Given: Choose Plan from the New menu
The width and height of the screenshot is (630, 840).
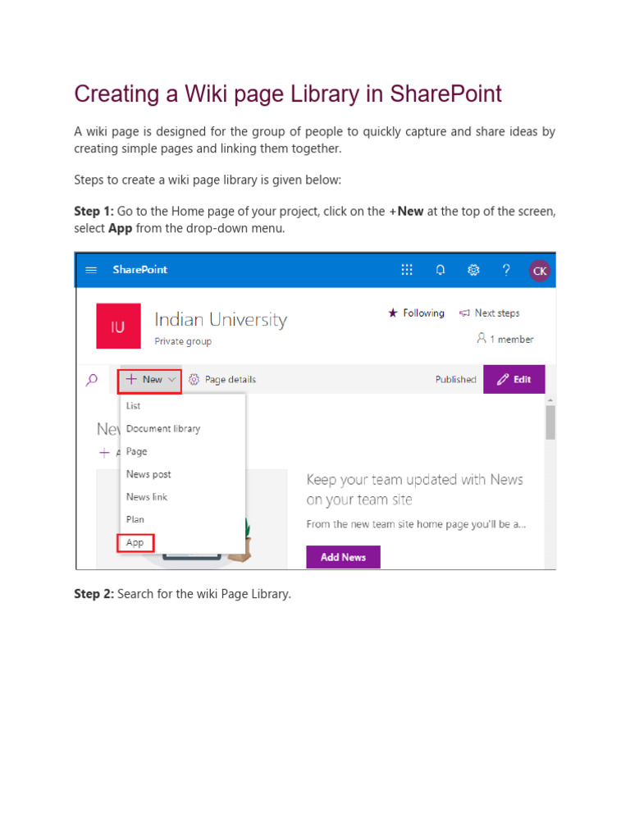Looking at the screenshot, I should tap(135, 519).
